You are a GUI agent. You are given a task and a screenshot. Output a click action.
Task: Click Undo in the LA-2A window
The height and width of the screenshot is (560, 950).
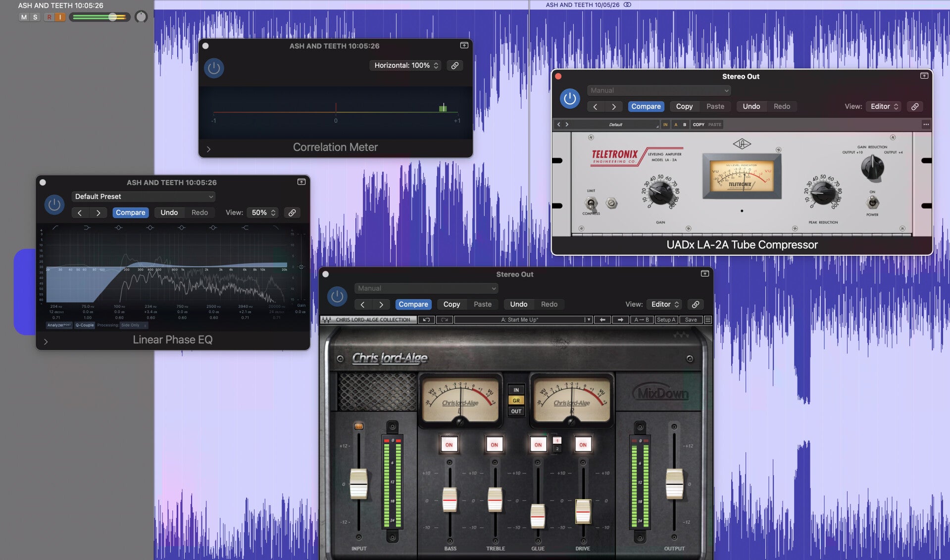tap(751, 106)
